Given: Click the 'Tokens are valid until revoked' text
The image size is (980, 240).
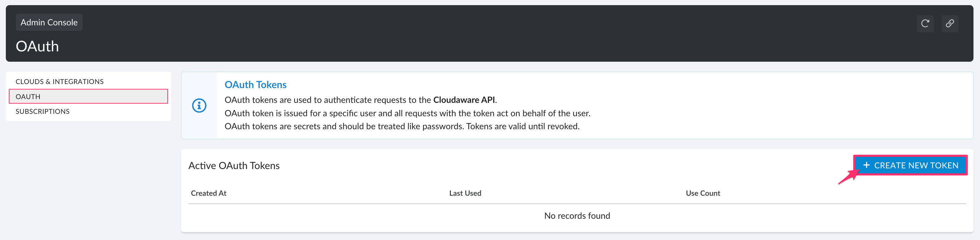Looking at the screenshot, I should click(523, 126).
